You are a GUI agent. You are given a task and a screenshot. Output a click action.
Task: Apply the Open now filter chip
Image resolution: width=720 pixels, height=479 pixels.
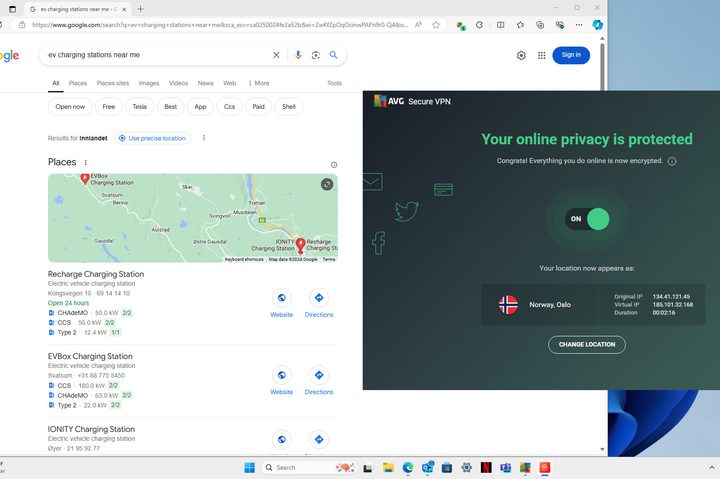(70, 107)
